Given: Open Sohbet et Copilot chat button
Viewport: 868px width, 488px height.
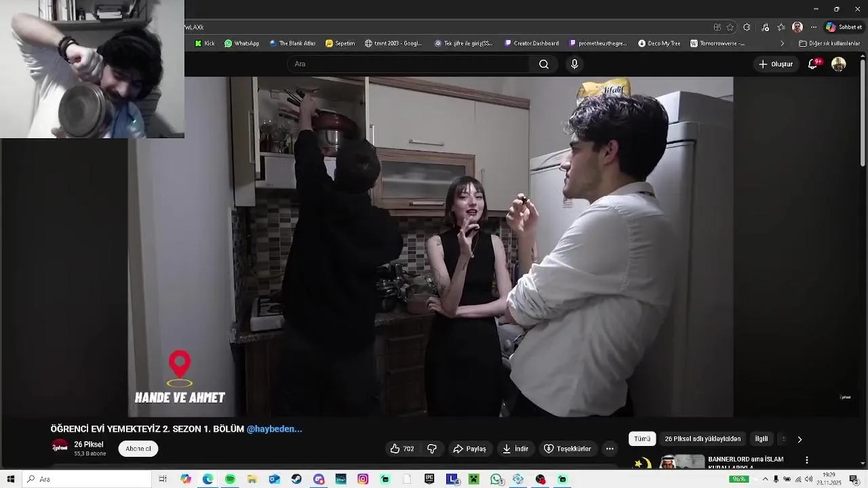Looking at the screenshot, I should (844, 27).
